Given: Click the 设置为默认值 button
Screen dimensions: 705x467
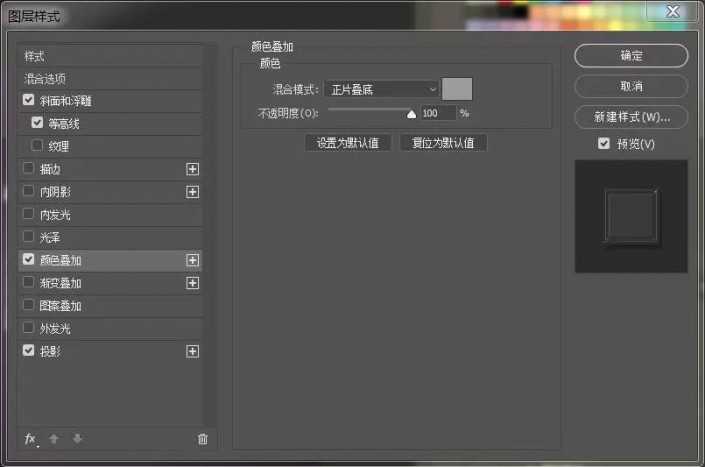Looking at the screenshot, I should [x=347, y=143].
